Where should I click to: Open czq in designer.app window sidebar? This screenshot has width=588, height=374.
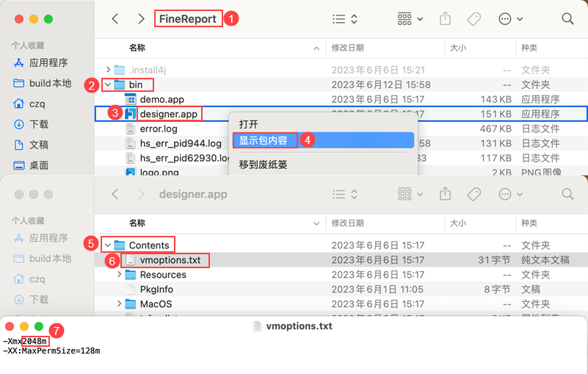coord(29,279)
